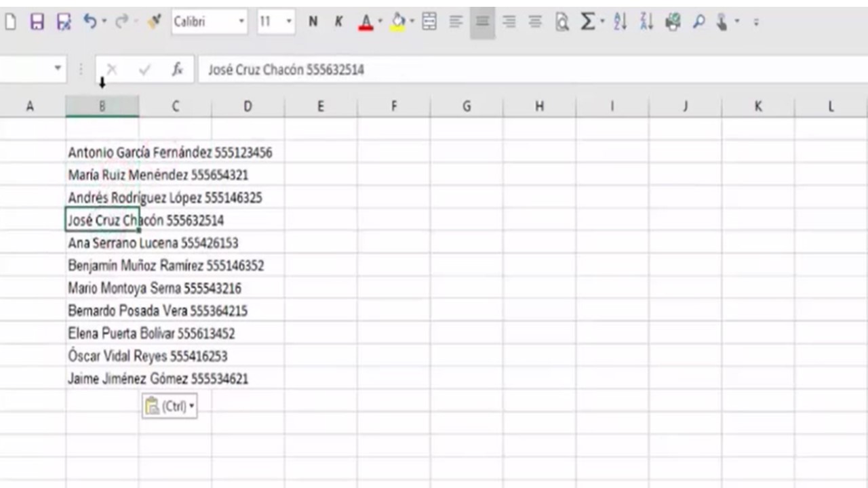Confirm entry with the check mark
Screen dimensions: 868x488
(x=144, y=69)
